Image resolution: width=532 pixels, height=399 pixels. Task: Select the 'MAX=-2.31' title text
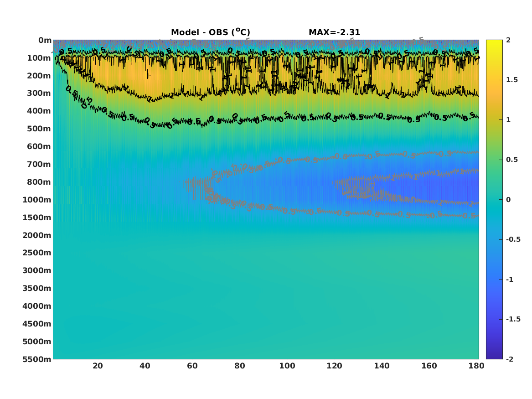tap(334, 32)
